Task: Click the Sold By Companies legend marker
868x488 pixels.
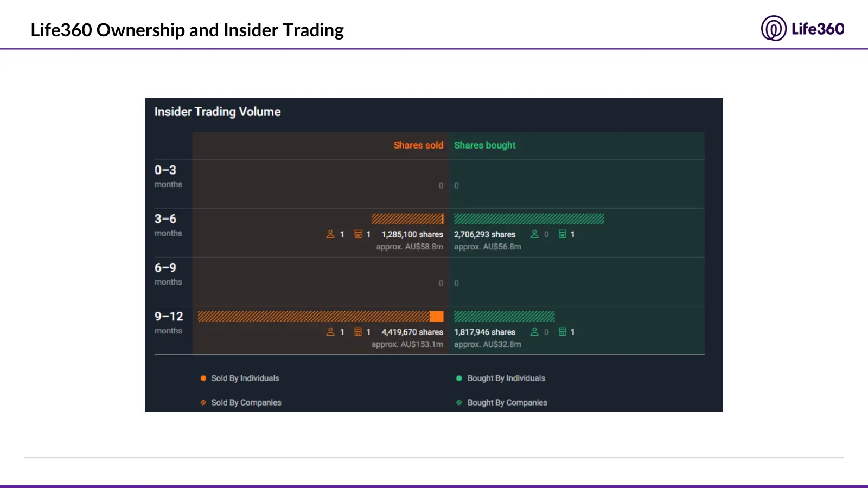Action: (203, 403)
